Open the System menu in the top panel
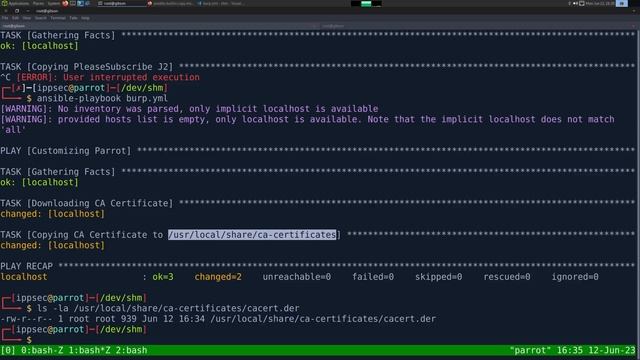This screenshot has height=360, width=640. pyautogui.click(x=54, y=3)
